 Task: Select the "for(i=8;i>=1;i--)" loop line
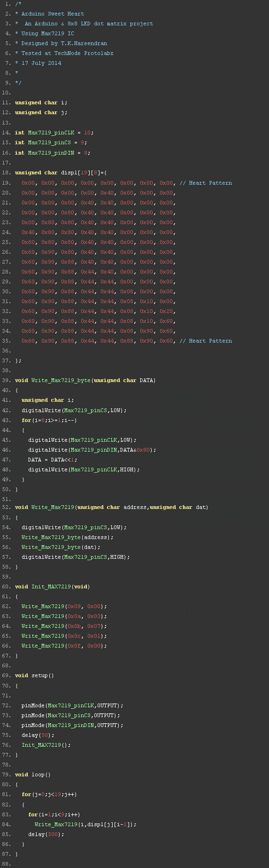[x=49, y=420]
